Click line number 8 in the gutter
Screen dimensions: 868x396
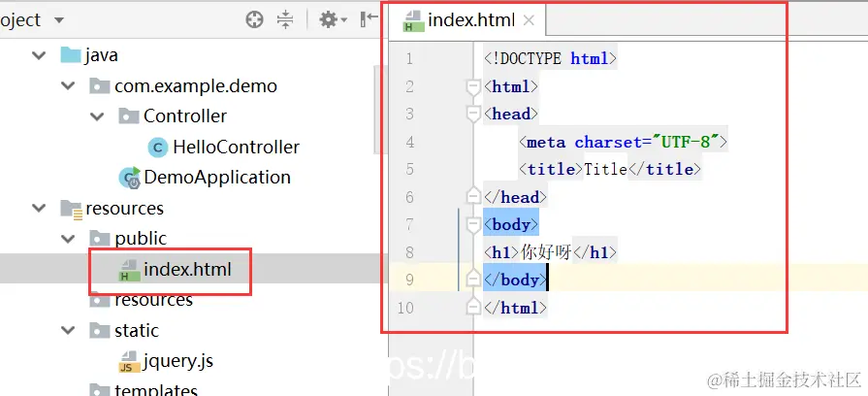click(x=409, y=252)
